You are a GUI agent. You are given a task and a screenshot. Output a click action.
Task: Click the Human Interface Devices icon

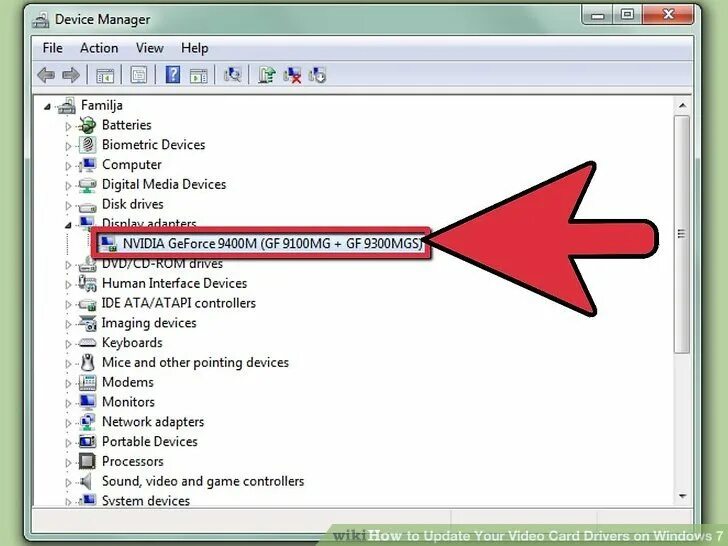(87, 283)
